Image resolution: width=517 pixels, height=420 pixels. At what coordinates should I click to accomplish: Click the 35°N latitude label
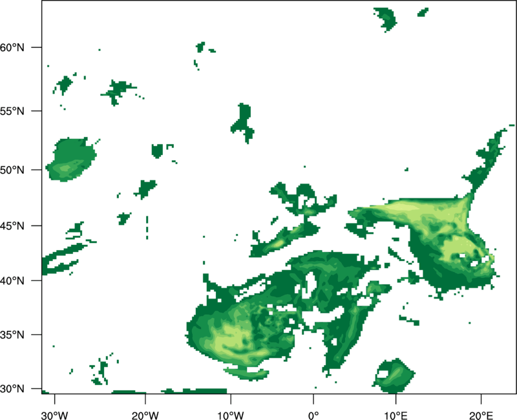click(x=12, y=335)
